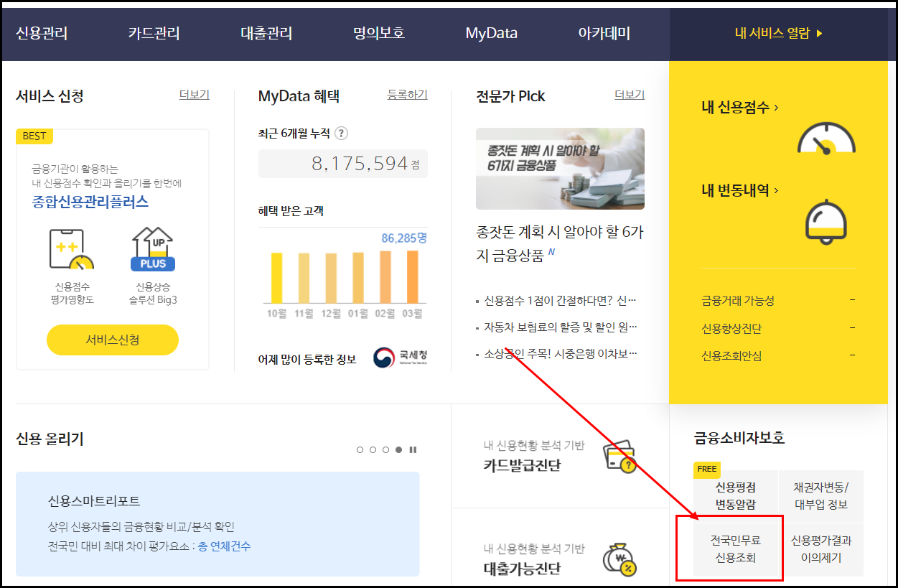The image size is (898, 588).
Task: Click the notification bell icon
Action: pos(827,222)
